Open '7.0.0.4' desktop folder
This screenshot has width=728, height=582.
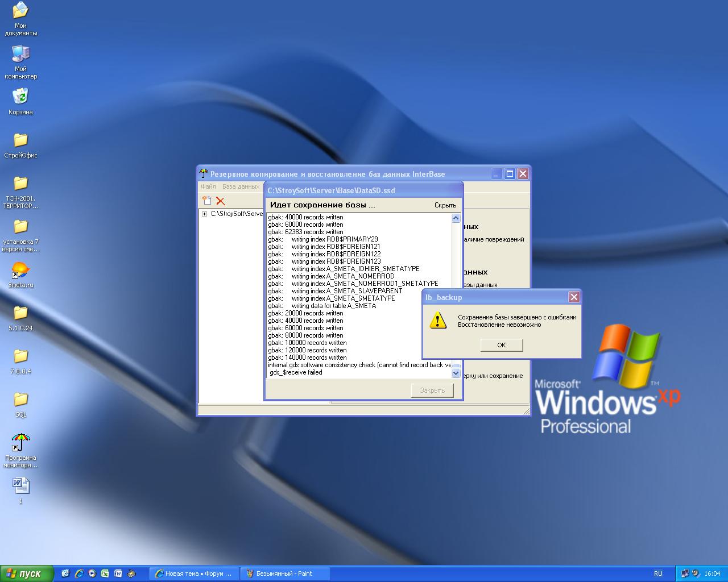coord(20,361)
